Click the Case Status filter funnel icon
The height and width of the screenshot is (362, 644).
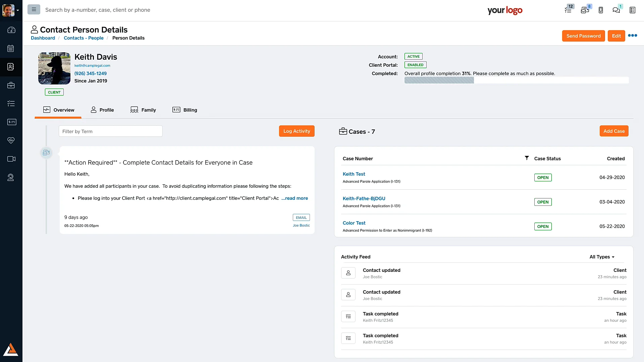tap(527, 158)
